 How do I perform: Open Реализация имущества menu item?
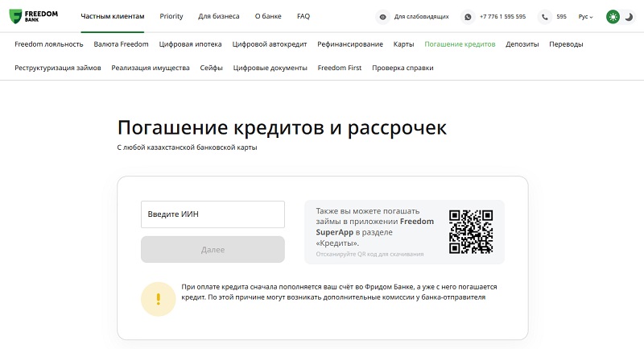[x=151, y=68]
